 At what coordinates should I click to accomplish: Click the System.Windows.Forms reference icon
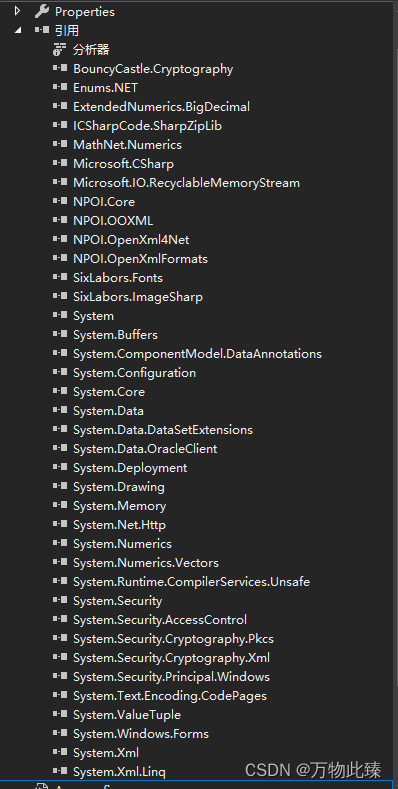pos(60,734)
